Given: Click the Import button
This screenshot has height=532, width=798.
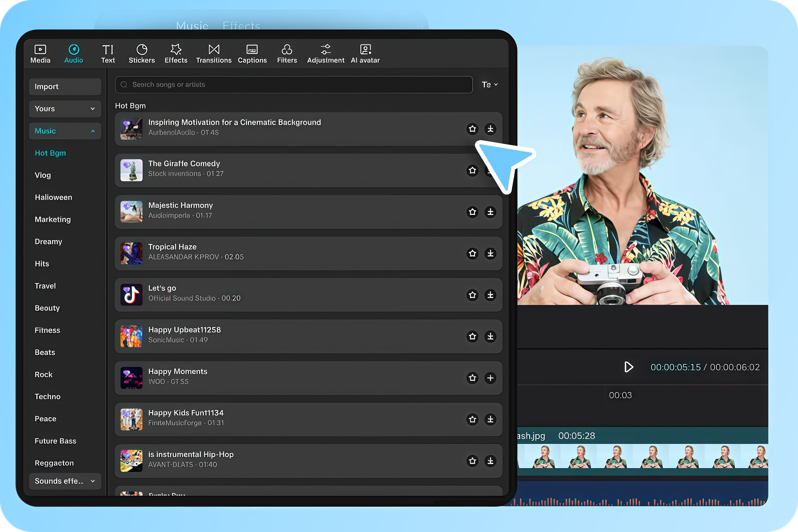Looking at the screenshot, I should 65,87.
